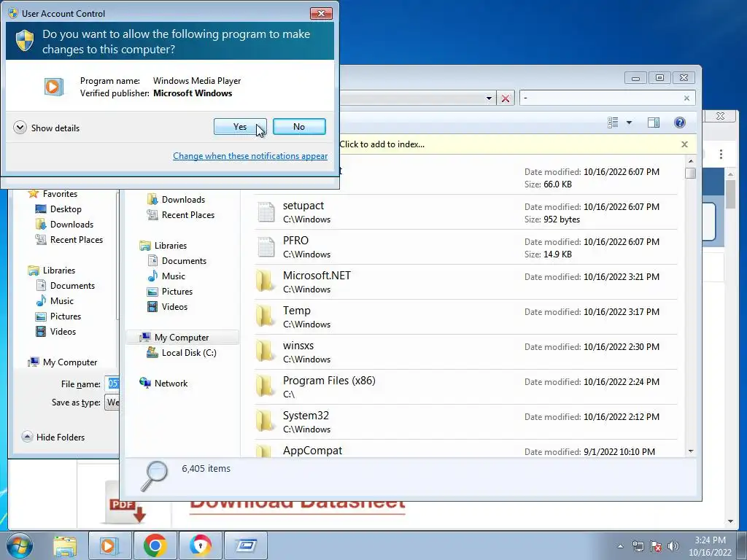Screen dimensions: 747x560
Task: Select the AppCompat folder result
Action: (465, 449)
